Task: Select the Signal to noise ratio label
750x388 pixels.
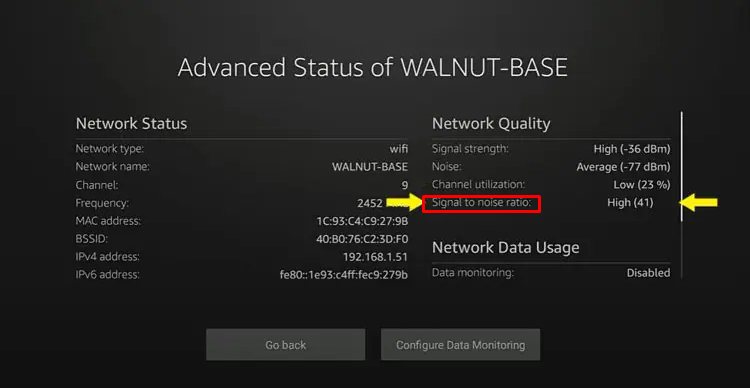Action: [x=482, y=203]
